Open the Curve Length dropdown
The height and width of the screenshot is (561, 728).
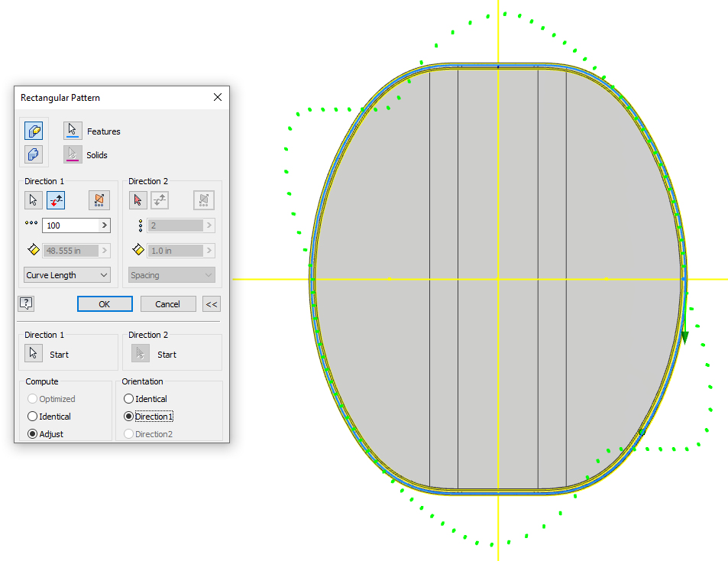(x=67, y=275)
